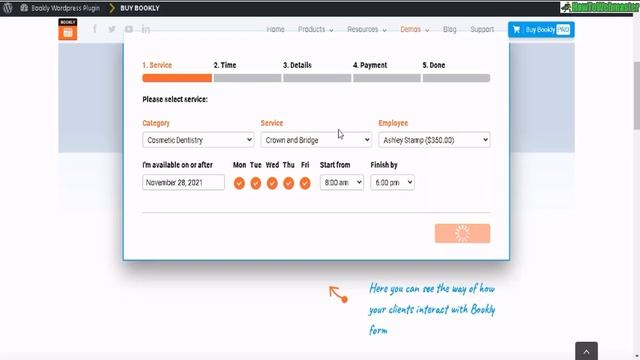This screenshot has width=640, height=360.
Task: Disable the Fri availability checkbox
Action: tap(305, 183)
